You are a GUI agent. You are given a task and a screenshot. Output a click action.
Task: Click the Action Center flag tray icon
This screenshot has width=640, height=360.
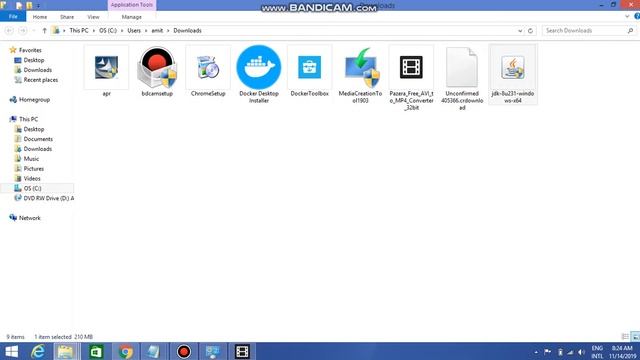pos(548,352)
